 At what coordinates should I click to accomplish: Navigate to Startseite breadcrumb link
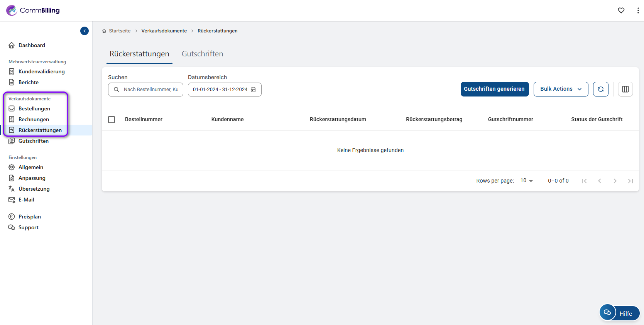pos(120,31)
